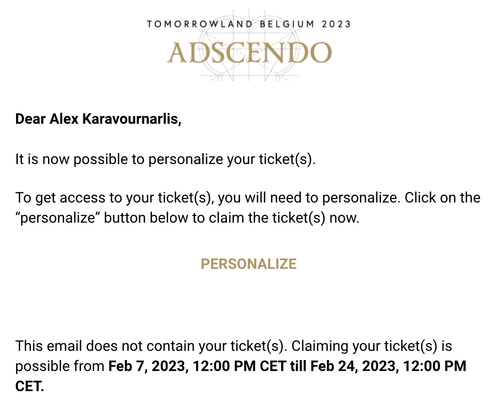Click the TOMORROWLAND BELGIUM 2023 header text
This screenshot has width=500, height=405.
coord(249,24)
